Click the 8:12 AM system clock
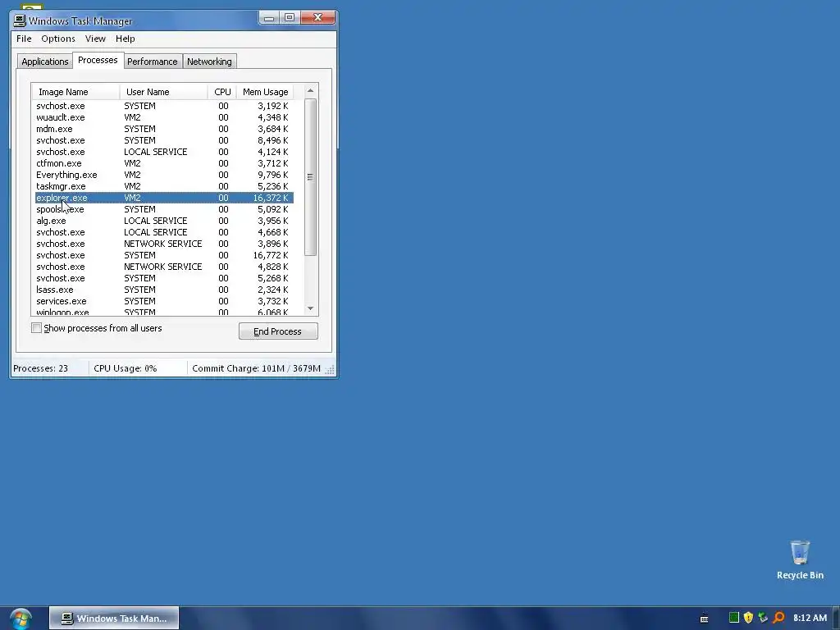Screen dimensions: 840x630 (810, 618)
